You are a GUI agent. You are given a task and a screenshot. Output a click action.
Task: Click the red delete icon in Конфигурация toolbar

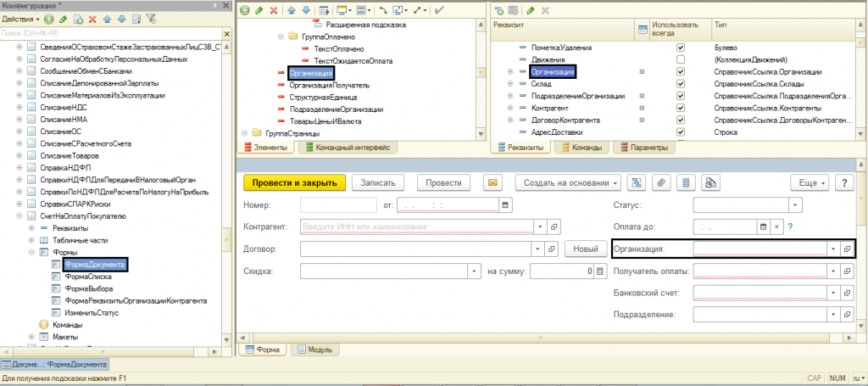point(93,19)
